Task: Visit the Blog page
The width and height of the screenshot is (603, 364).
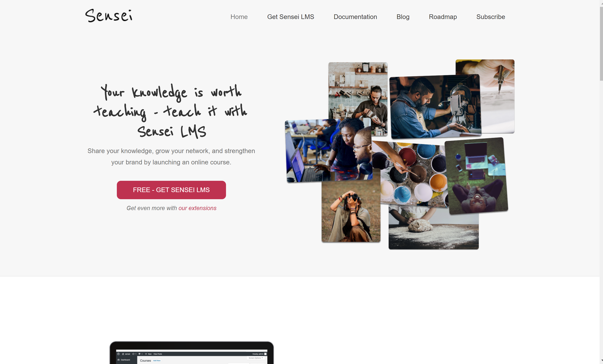Action: point(403,17)
